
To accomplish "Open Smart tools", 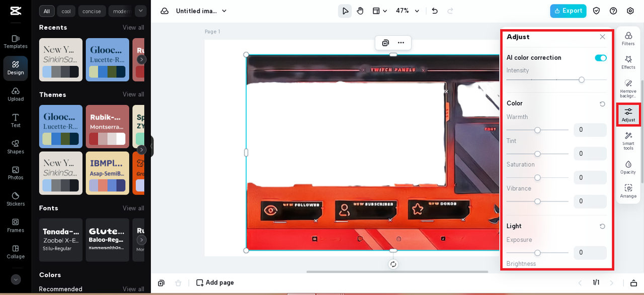I will (x=628, y=141).
